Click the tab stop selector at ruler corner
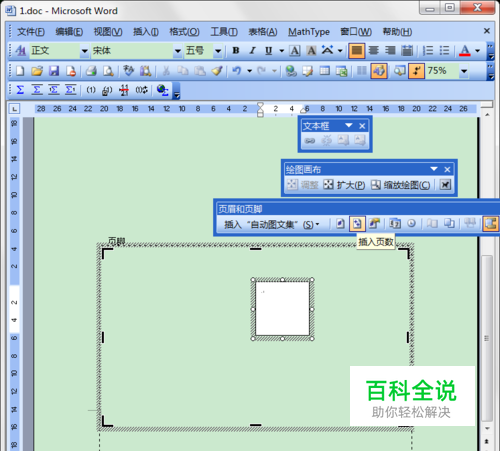The width and height of the screenshot is (500, 451). (x=14, y=109)
